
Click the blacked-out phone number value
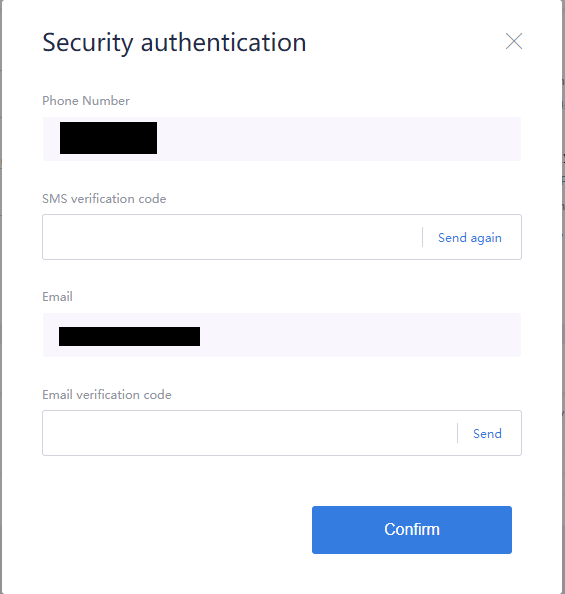tap(108, 138)
